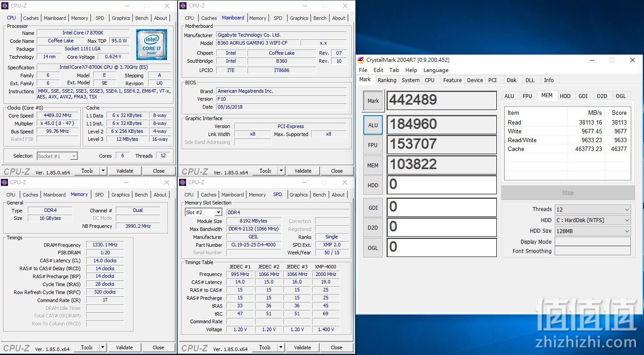Open Caches tab in top-left CPU-Z window
644x355 pixels.
click(31, 18)
